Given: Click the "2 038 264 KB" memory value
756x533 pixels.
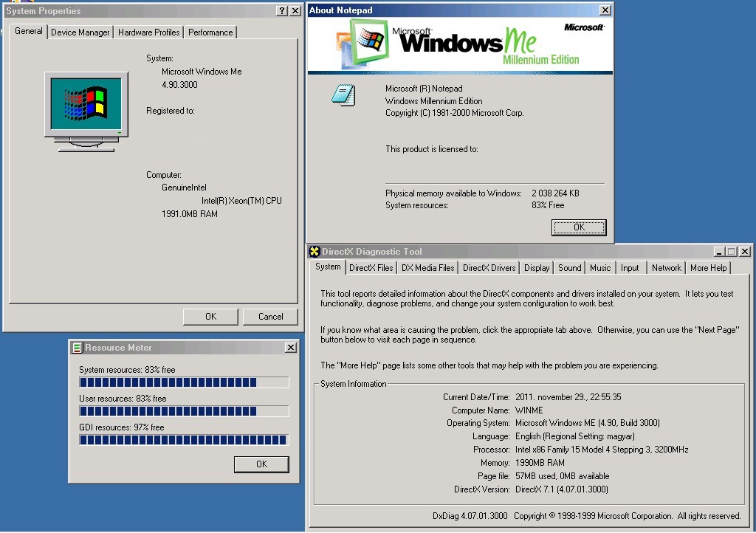Looking at the screenshot, I should [555, 193].
